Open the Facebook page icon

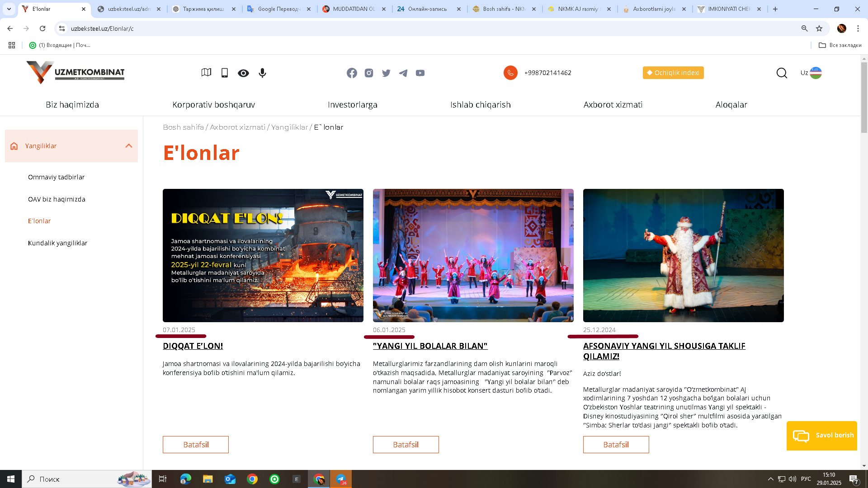click(352, 73)
